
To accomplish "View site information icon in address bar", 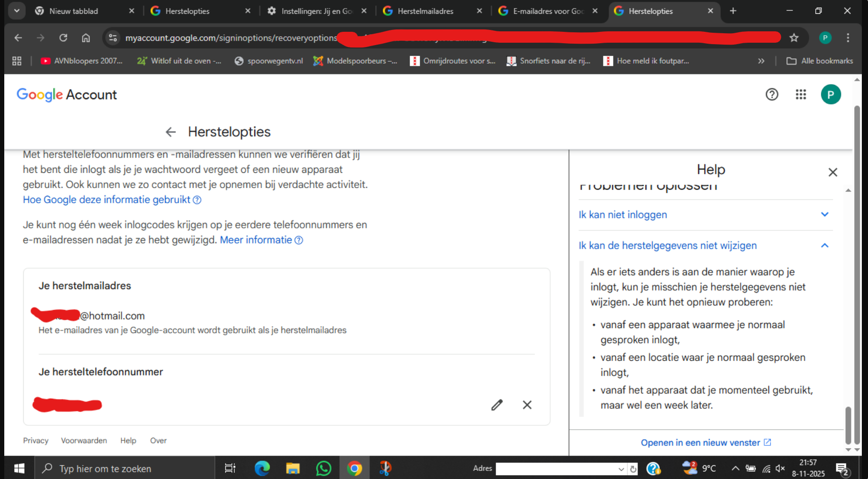I will coord(113,38).
